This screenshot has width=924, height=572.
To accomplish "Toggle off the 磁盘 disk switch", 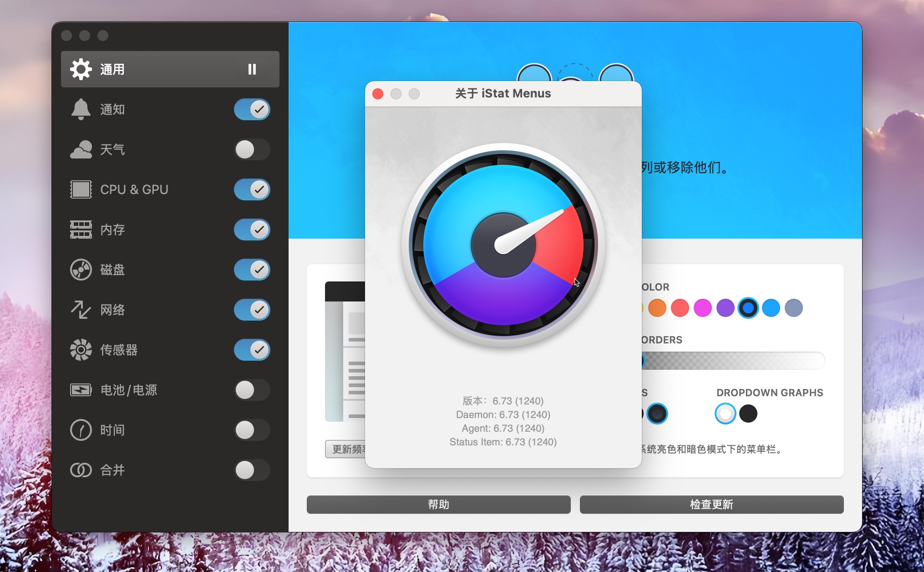I will point(252,270).
